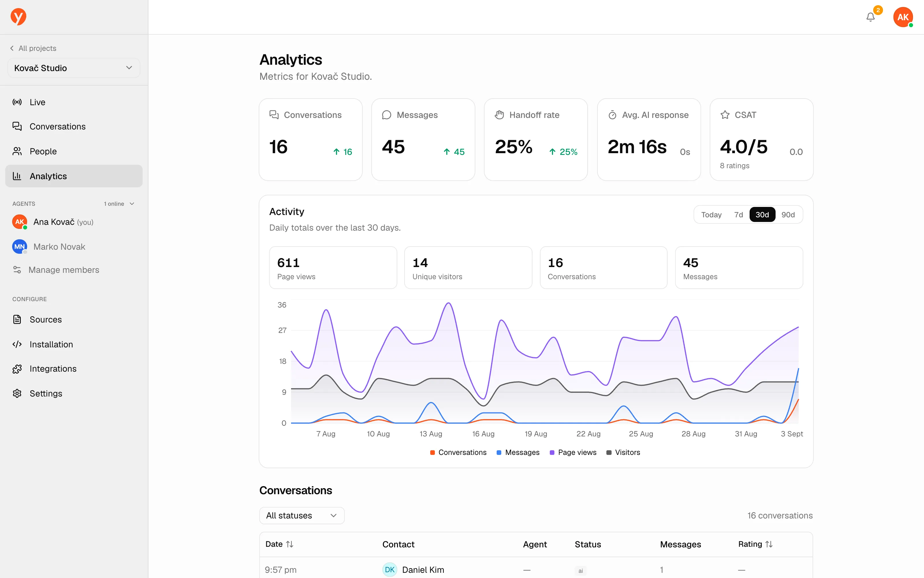Click the Conversations card chat icon

pyautogui.click(x=274, y=115)
